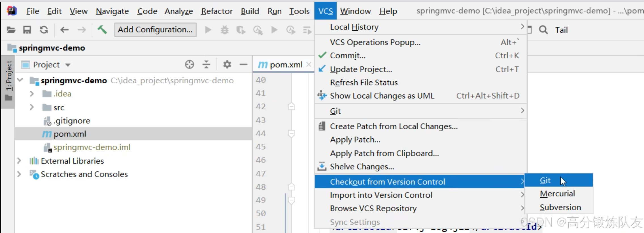Image resolution: width=644 pixels, height=233 pixels.
Task: Open the Analyze menu
Action: pos(179,11)
